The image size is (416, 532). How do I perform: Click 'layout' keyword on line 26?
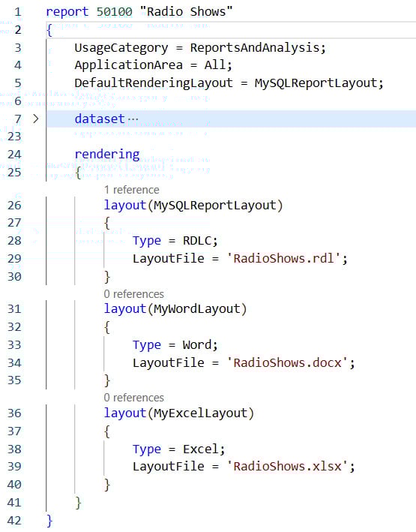point(124,206)
